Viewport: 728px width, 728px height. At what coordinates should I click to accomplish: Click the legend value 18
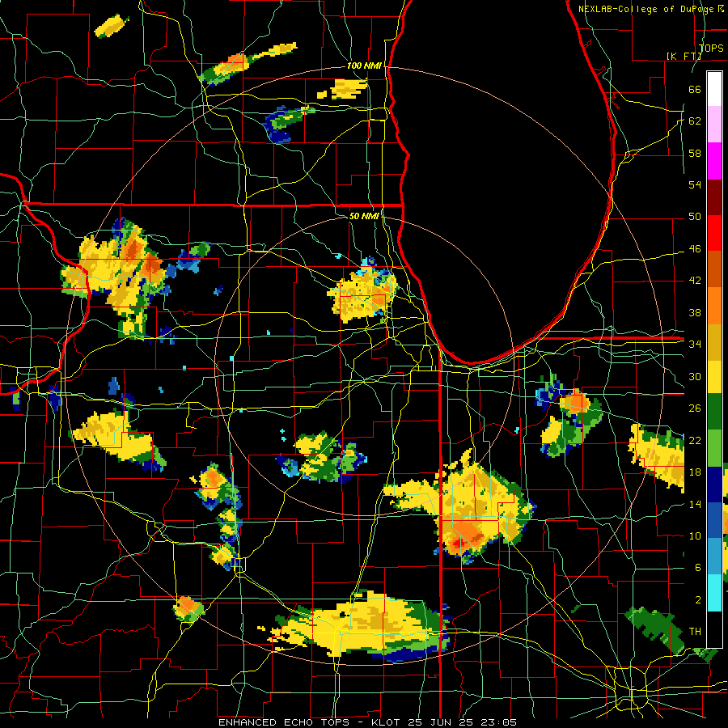tap(695, 472)
